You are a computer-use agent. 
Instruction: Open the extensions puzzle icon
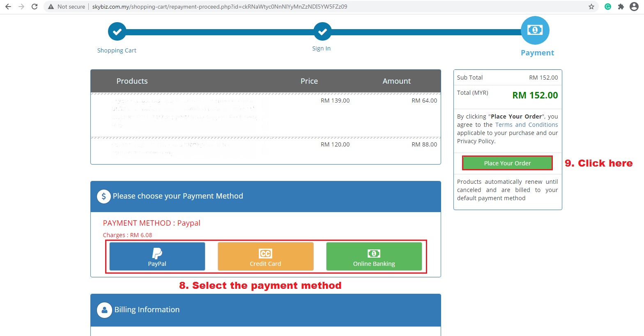tap(621, 7)
